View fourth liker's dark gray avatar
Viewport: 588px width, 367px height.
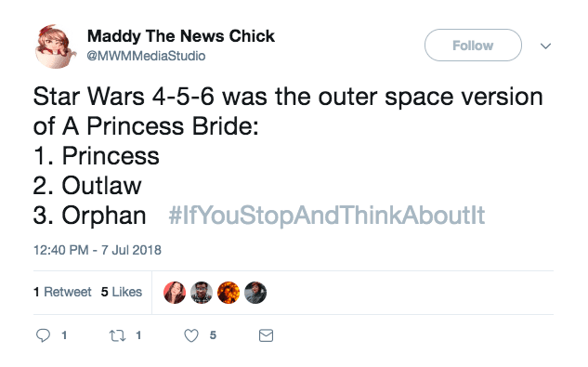(x=255, y=293)
